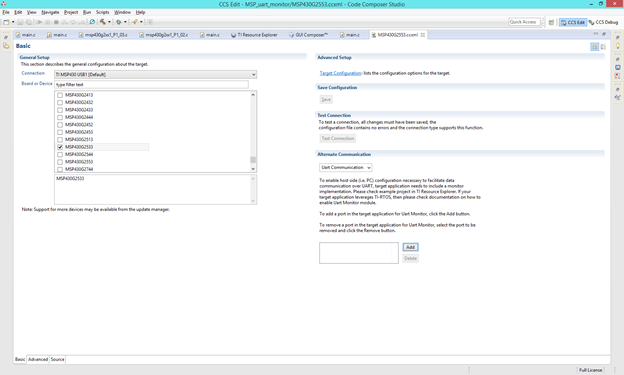Click the Board or Device filter text field
Viewport: 624px width, 375px height.
tap(151, 84)
